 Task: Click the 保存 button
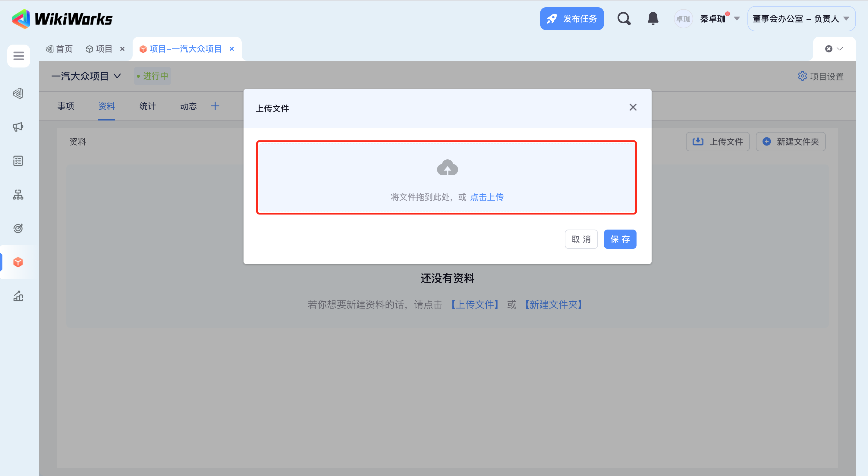coord(620,239)
